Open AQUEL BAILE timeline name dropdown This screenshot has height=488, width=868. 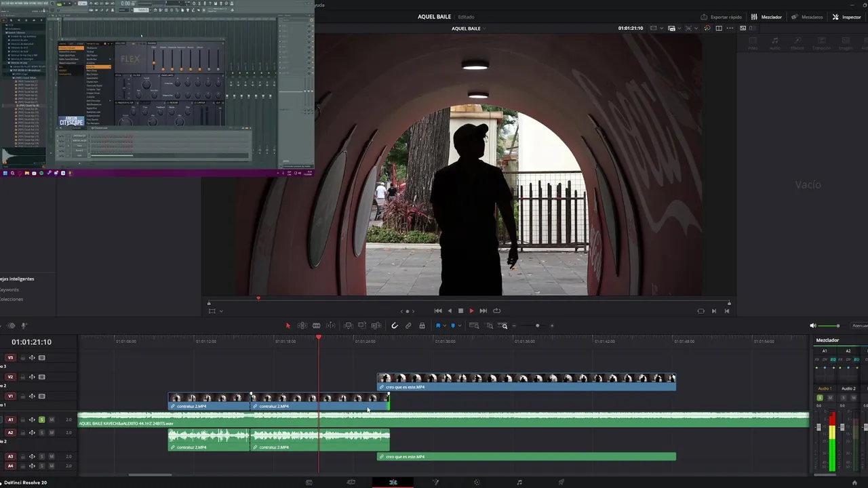(469, 28)
